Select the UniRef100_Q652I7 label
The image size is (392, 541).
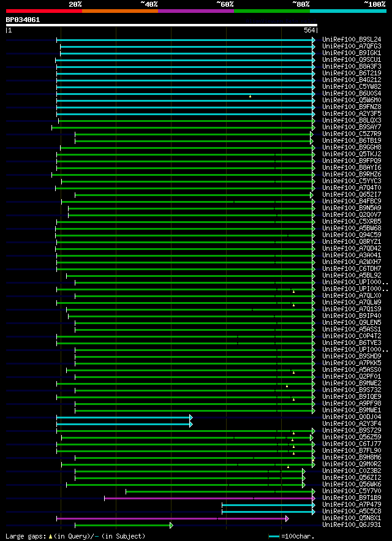[352, 195]
